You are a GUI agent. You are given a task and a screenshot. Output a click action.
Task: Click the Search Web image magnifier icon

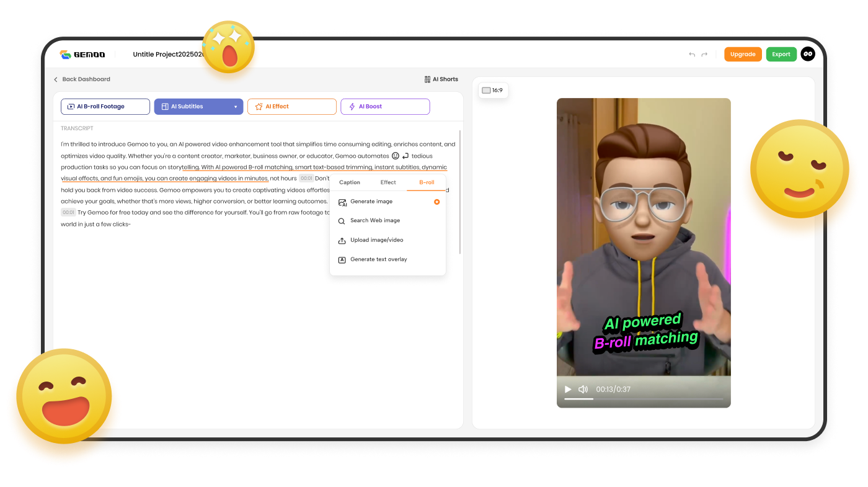[342, 221]
